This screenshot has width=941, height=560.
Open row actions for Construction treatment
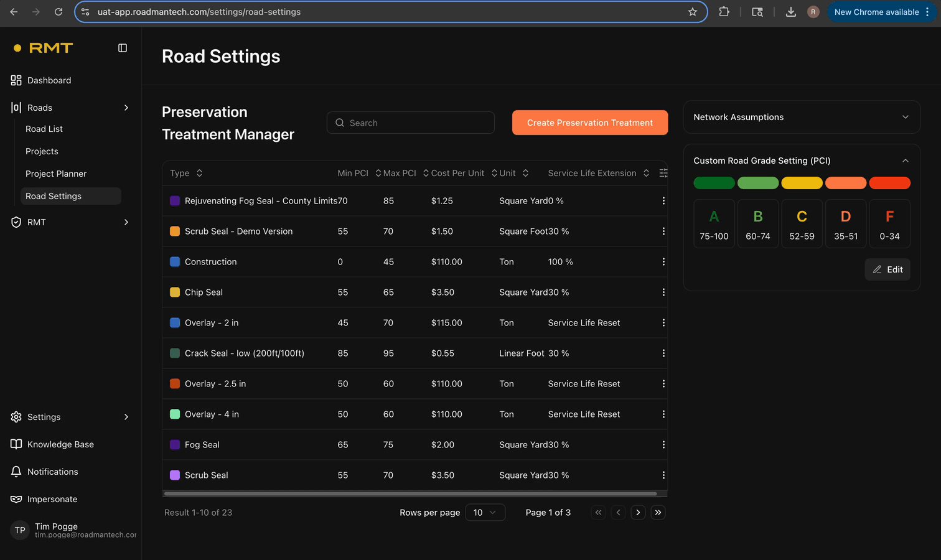[663, 262]
